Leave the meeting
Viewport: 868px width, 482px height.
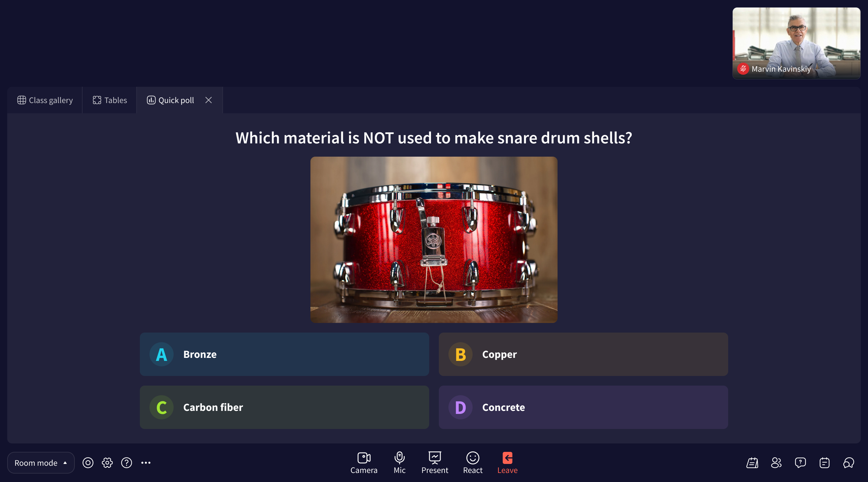(x=507, y=462)
